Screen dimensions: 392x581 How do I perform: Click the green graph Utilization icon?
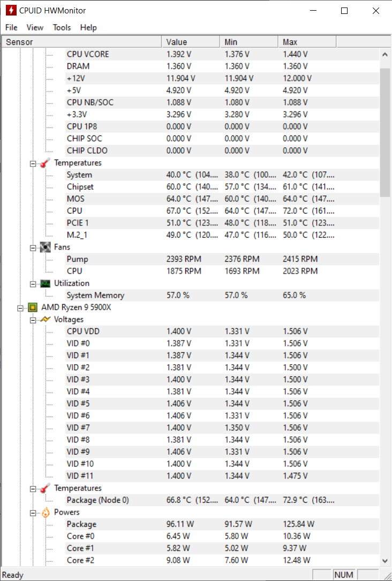pyautogui.click(x=45, y=283)
